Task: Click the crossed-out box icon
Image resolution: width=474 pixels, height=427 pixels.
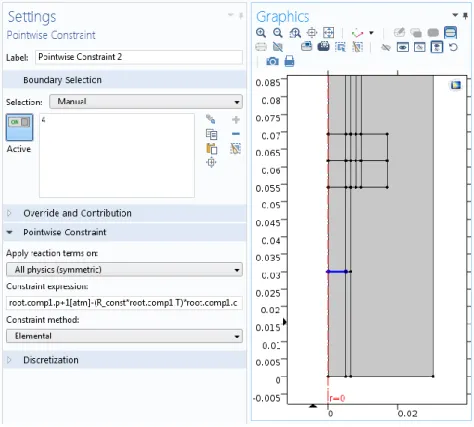Action: 278,47
